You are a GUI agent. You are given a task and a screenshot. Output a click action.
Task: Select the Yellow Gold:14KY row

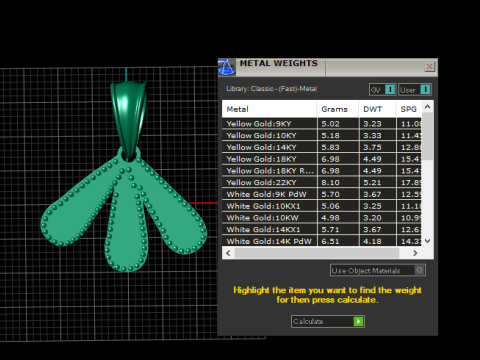(322, 147)
